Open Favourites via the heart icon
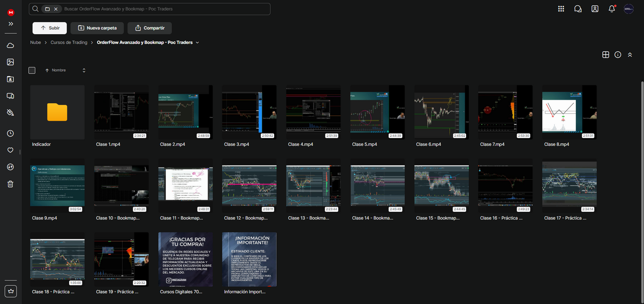644x304 pixels. 10,150
